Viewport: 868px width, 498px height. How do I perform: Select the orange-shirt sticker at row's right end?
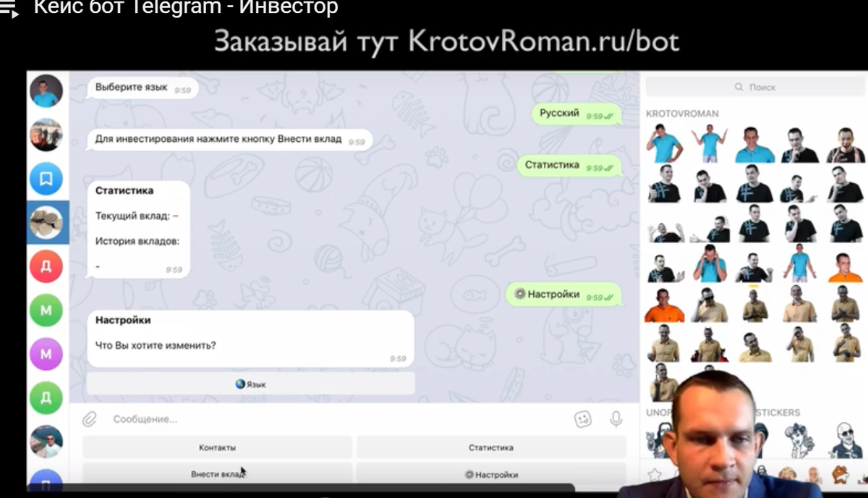[x=846, y=266]
